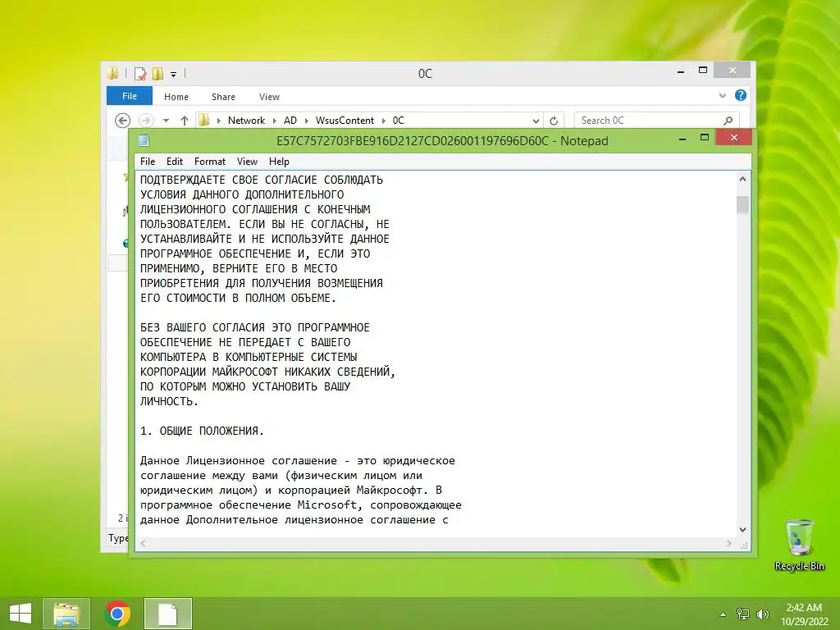Click the Explorer title bar folder icon
The width and height of the screenshot is (840, 630).
(x=112, y=73)
